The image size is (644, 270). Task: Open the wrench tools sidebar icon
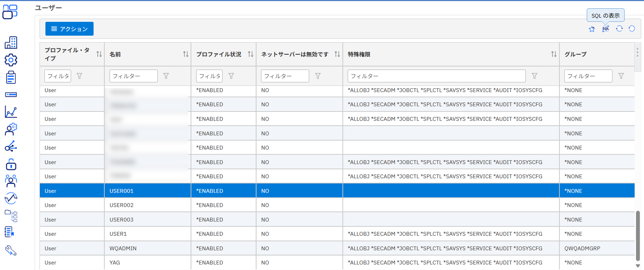pyautogui.click(x=11, y=250)
